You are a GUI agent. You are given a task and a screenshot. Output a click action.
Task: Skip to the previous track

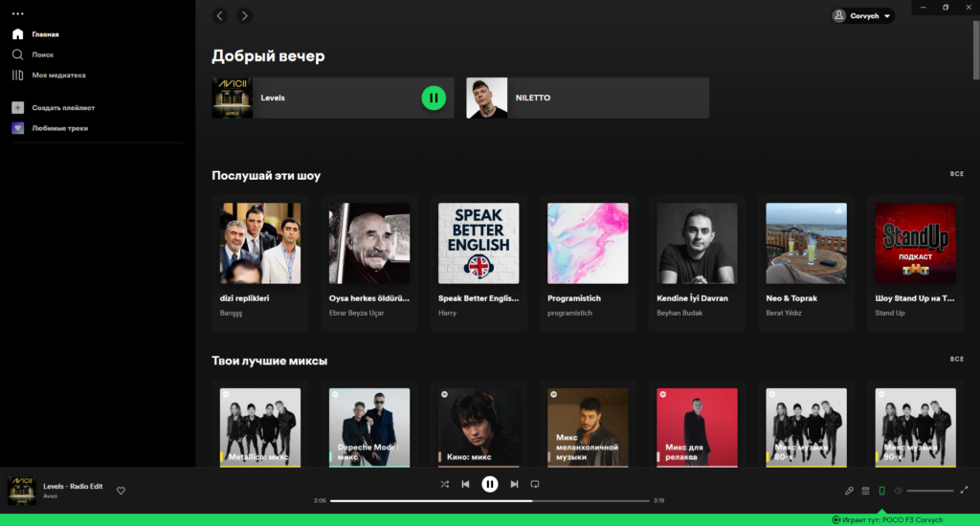pyautogui.click(x=465, y=484)
